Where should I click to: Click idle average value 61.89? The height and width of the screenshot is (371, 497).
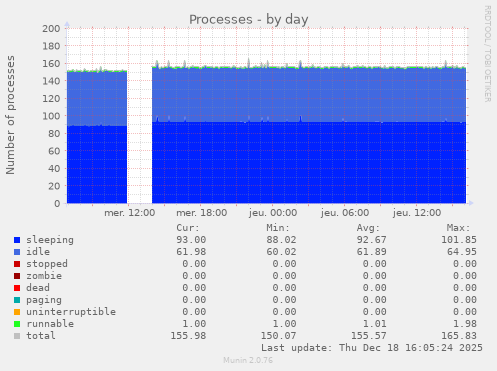[x=372, y=252]
